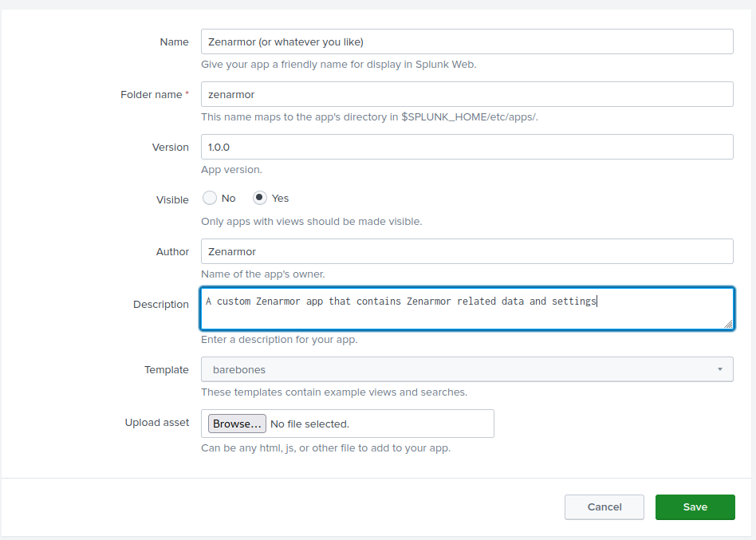Click the Name input field
Screen dimensions: 756x540
pyautogui.click(x=467, y=41)
